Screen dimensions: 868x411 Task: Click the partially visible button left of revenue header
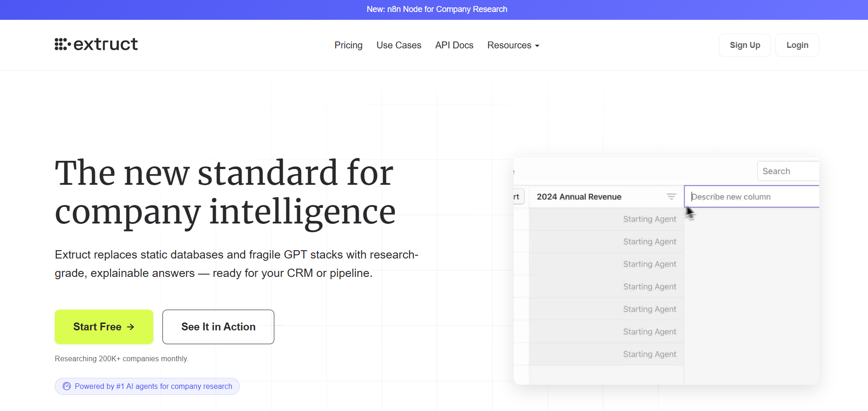coord(518,197)
